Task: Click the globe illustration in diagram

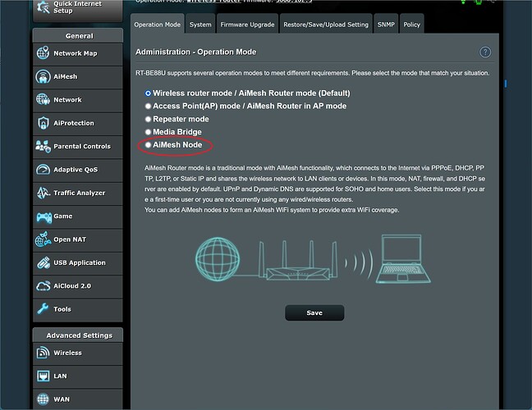Action: 218,259
